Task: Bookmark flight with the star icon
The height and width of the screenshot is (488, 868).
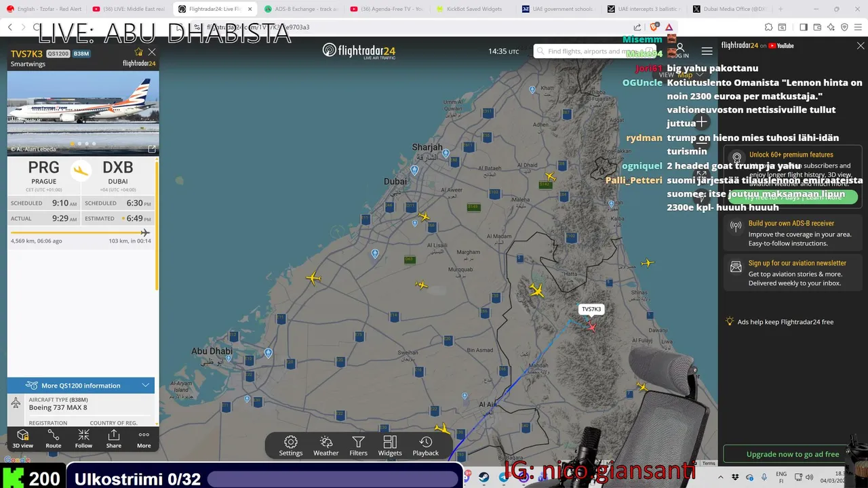Action: [139, 52]
